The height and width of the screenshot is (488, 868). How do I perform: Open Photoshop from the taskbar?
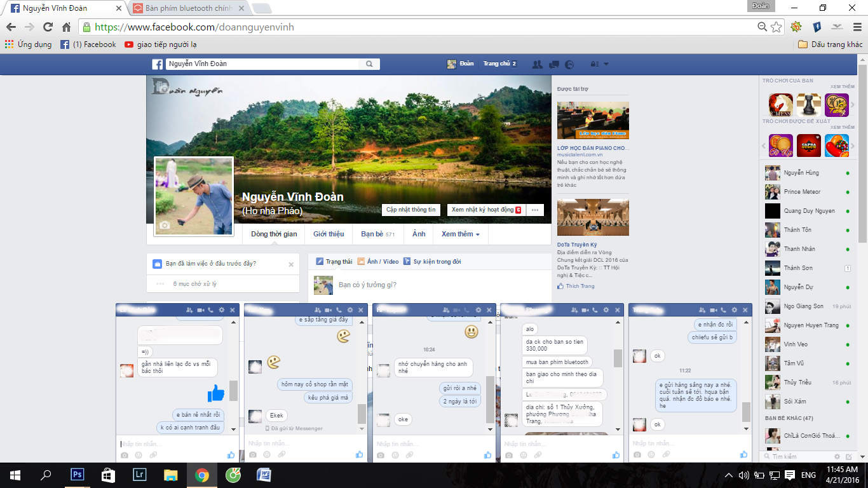pyautogui.click(x=77, y=475)
